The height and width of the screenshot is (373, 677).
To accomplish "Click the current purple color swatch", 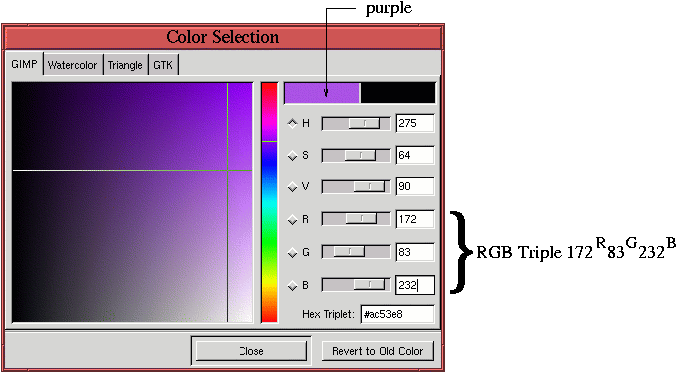I will (x=322, y=93).
